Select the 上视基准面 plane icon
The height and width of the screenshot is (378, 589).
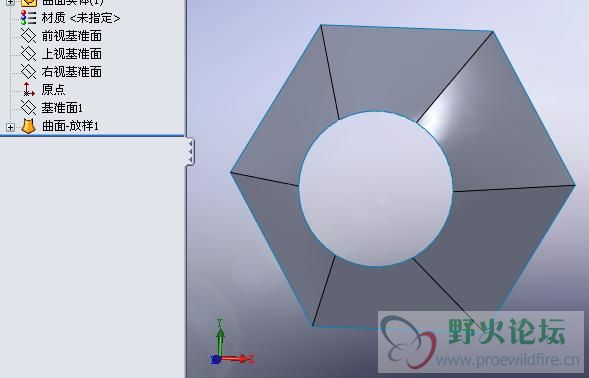(x=29, y=54)
